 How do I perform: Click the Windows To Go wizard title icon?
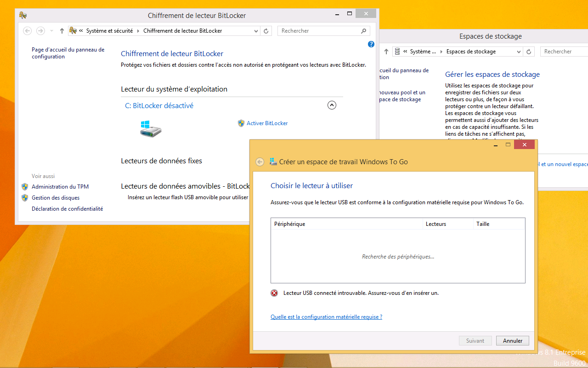pyautogui.click(x=273, y=161)
